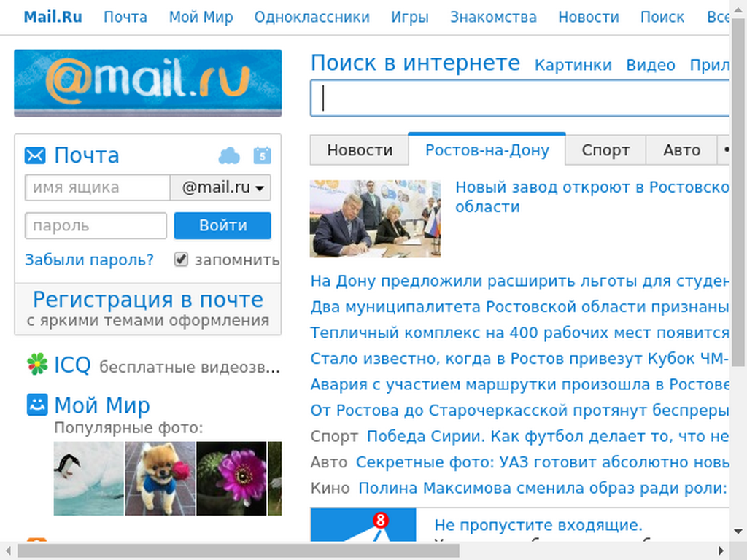Viewport: 747px width, 560px height.
Task: Click the red badge 8 notification image
Action: pos(363,525)
